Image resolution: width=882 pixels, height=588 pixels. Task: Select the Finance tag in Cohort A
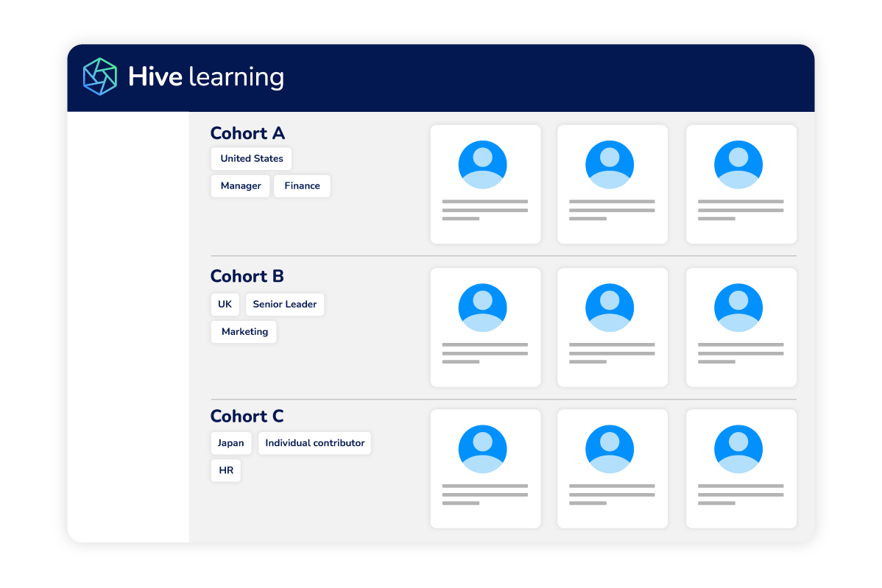[x=302, y=186]
